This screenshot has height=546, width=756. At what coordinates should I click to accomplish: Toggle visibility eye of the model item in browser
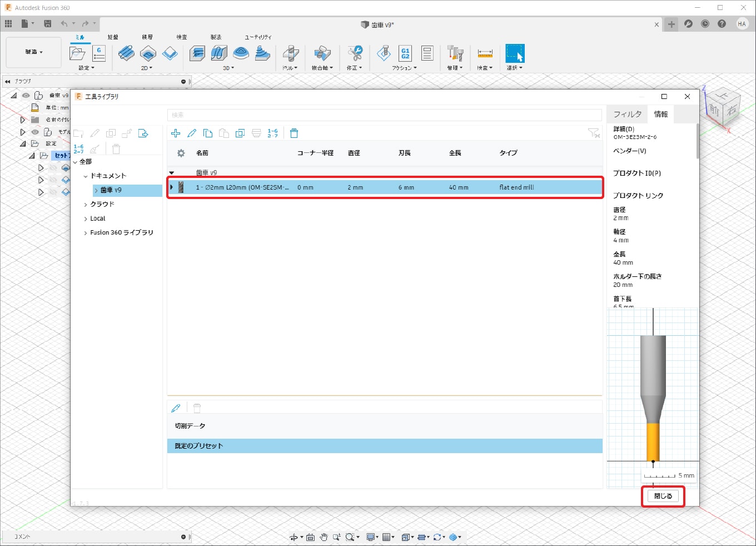[x=35, y=132]
